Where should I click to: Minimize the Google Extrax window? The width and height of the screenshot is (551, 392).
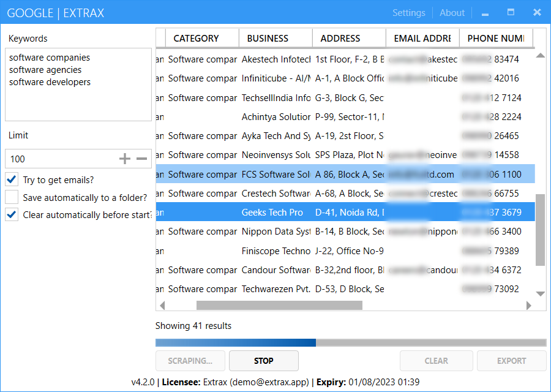pos(485,13)
